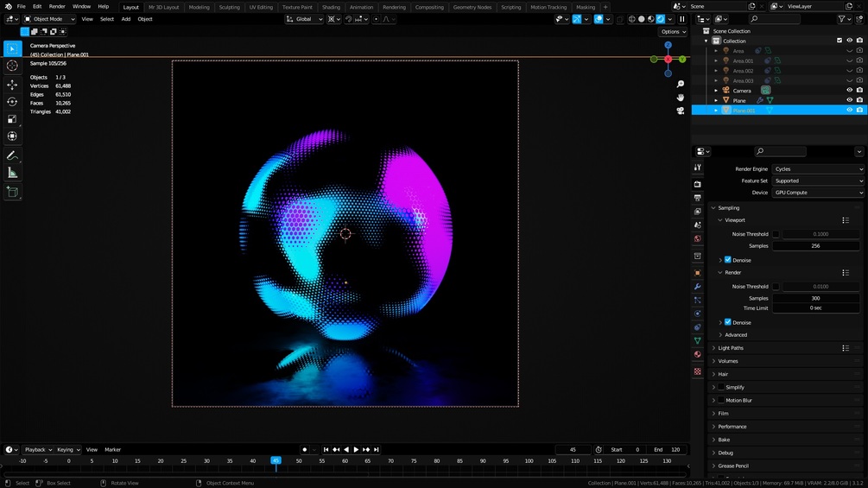Select the Move tool in left toolbar
Screen dimensions: 868x488
coord(12,85)
